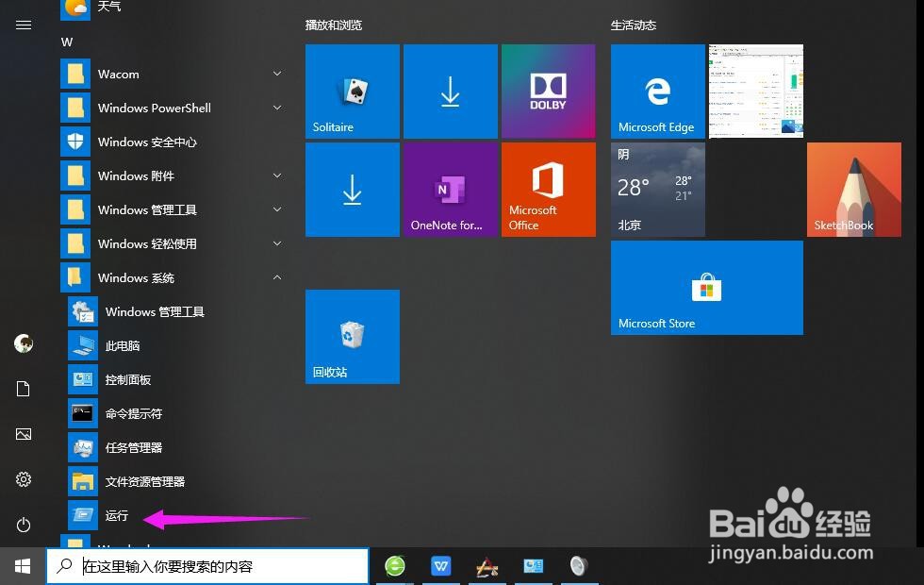This screenshot has width=924, height=585.
Task: Open the SketchBook tile
Action: [x=854, y=190]
